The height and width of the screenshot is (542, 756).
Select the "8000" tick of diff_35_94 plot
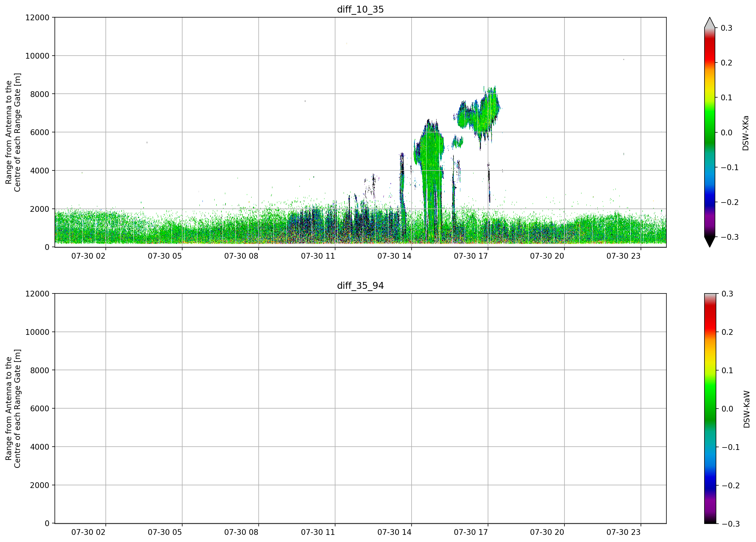[x=40, y=370]
